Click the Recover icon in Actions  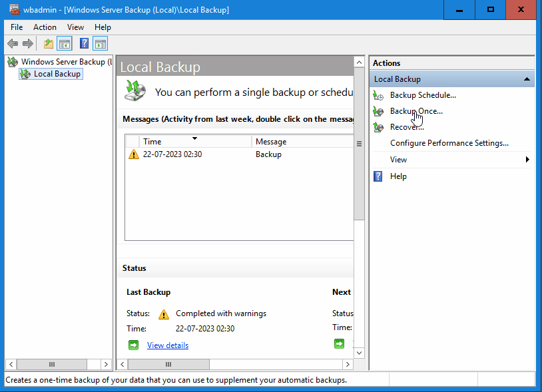click(378, 127)
